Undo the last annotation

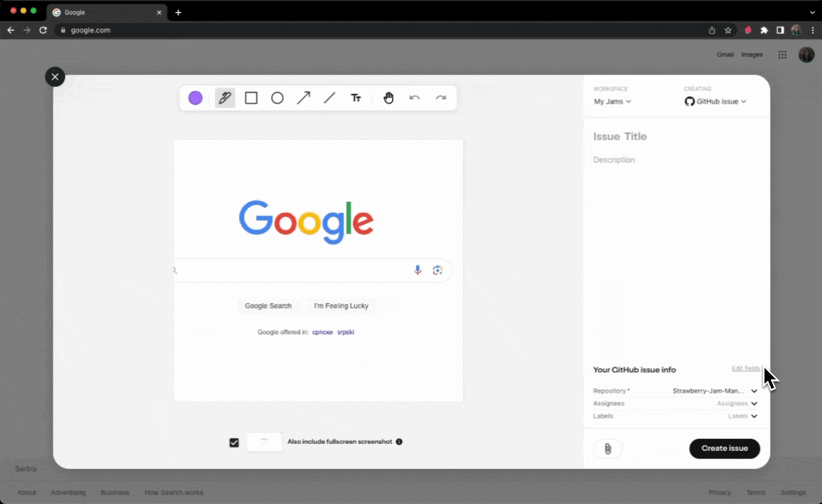[x=415, y=98]
